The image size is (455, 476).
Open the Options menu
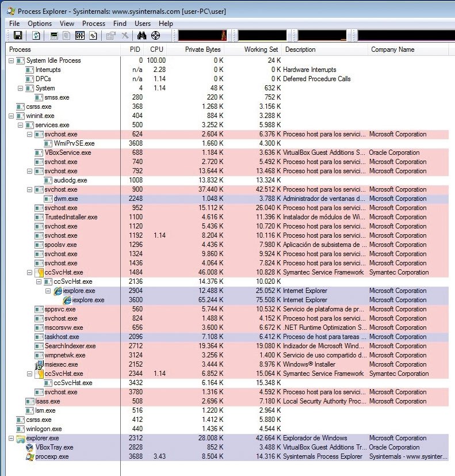(40, 24)
